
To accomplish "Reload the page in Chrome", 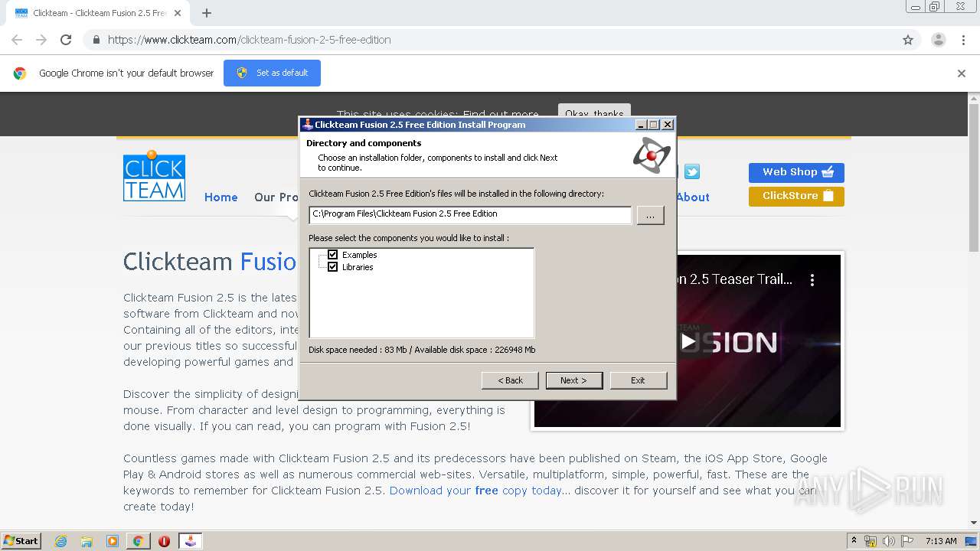I will (x=66, y=40).
